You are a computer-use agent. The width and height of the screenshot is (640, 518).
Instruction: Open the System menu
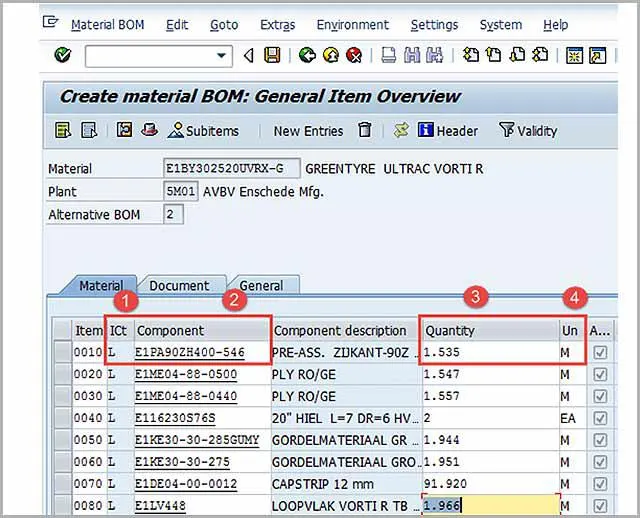click(501, 25)
